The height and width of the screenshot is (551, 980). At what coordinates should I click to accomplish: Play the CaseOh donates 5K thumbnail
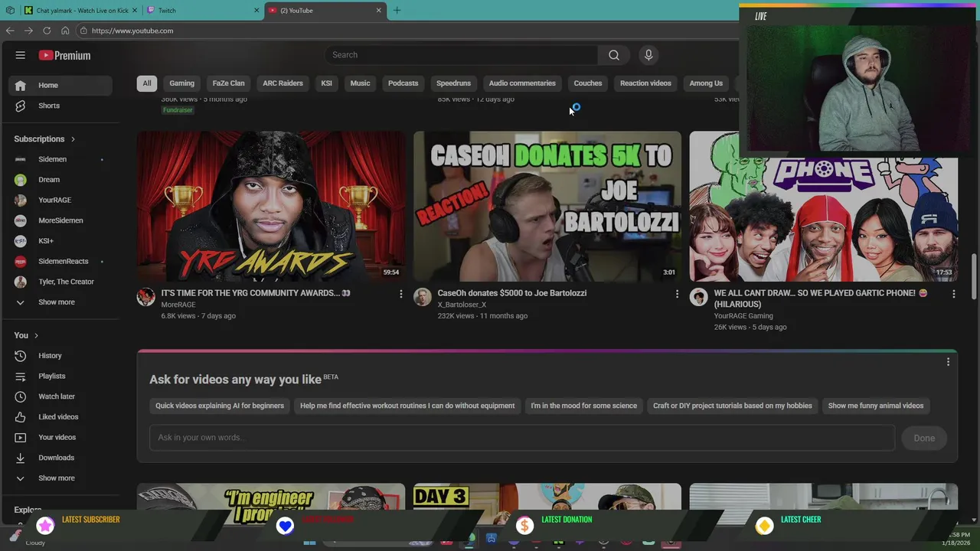pyautogui.click(x=547, y=207)
